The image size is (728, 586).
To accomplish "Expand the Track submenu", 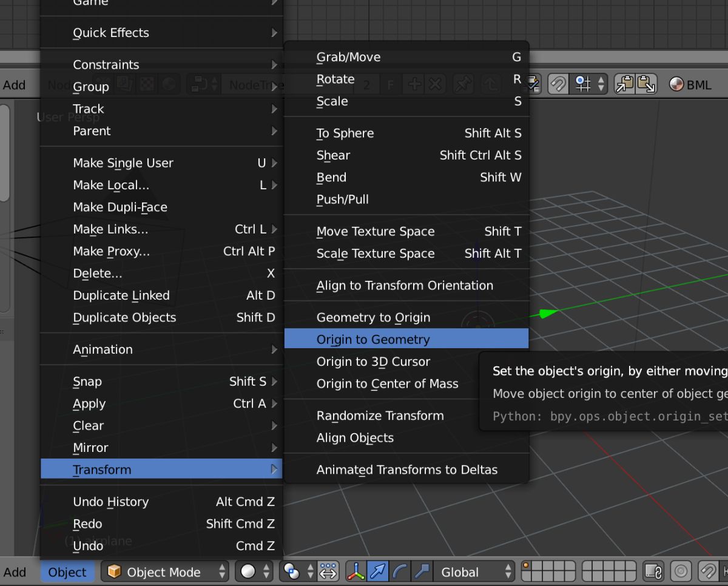I will tap(161, 109).
